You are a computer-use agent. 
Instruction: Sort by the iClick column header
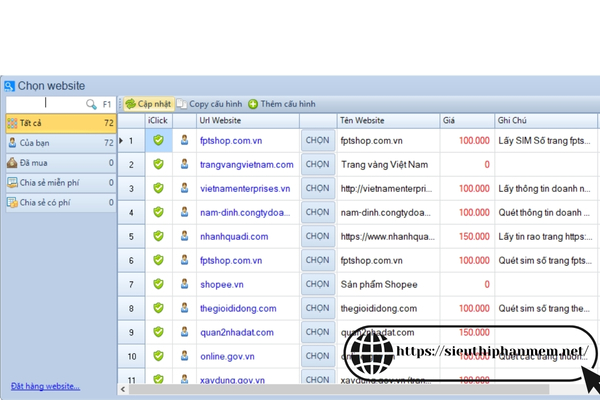[x=159, y=121]
